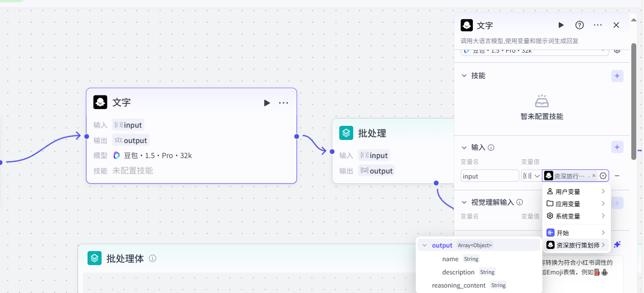644x293 pixels.
Task: Open more options on 文字 canvas node
Action: pyautogui.click(x=284, y=103)
